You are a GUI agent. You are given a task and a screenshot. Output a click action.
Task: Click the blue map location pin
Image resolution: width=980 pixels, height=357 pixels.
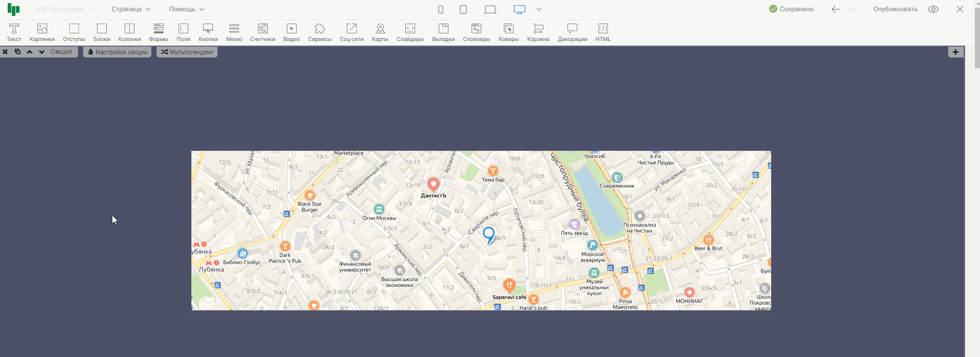click(489, 234)
